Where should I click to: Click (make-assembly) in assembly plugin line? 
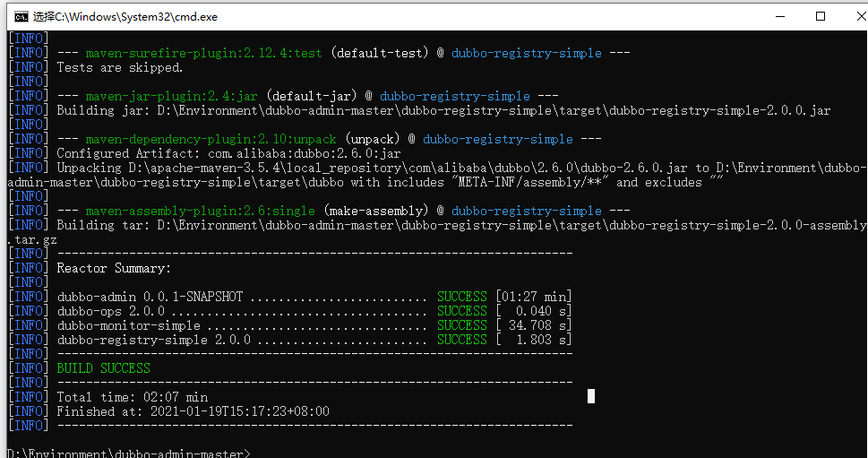tap(376, 211)
